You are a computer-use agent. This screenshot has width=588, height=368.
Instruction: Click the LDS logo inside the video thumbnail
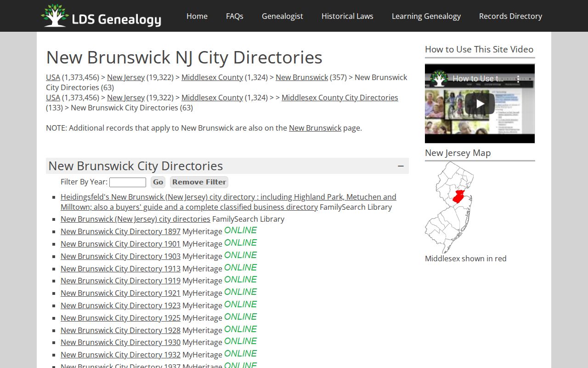(x=439, y=79)
